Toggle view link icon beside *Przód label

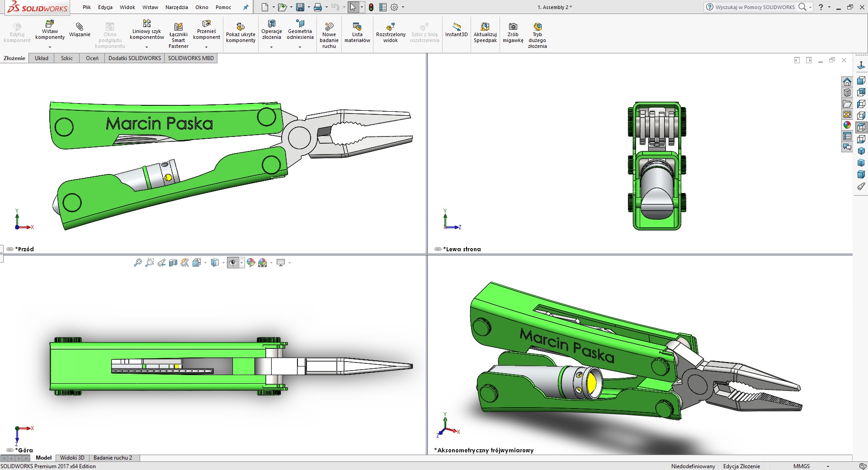point(10,249)
